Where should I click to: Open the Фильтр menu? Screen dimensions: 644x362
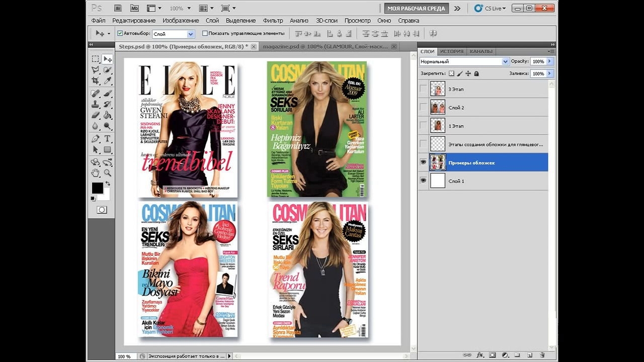coord(273,21)
